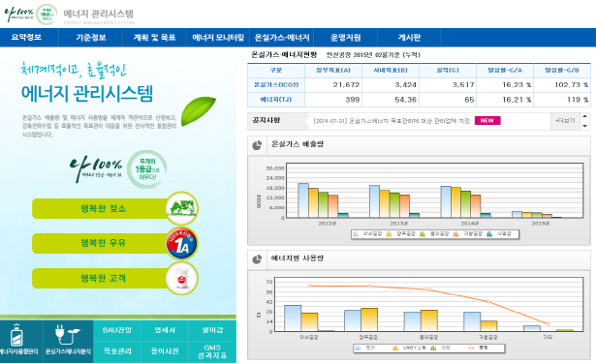Click the 54.36 table cell
596x364 pixels.
coord(391,100)
